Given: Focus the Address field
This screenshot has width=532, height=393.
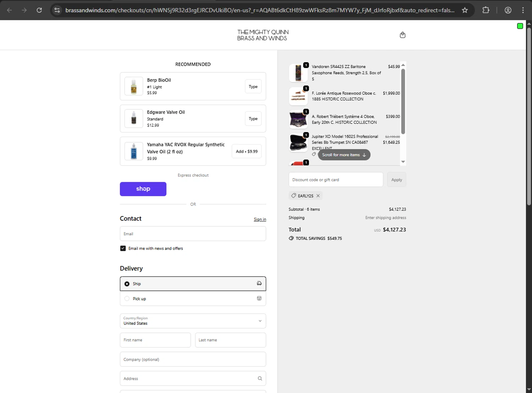Looking at the screenshot, I should [193, 378].
